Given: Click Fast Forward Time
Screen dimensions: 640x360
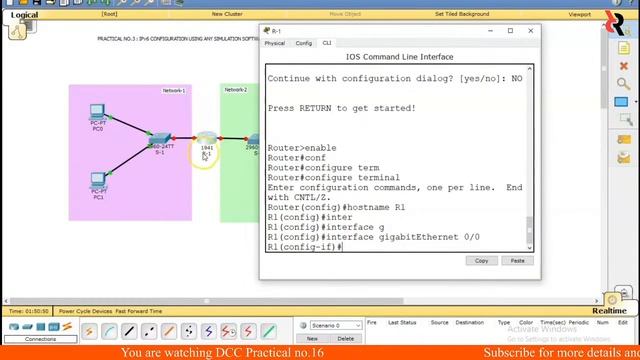Looking at the screenshot, I should click(x=139, y=311).
